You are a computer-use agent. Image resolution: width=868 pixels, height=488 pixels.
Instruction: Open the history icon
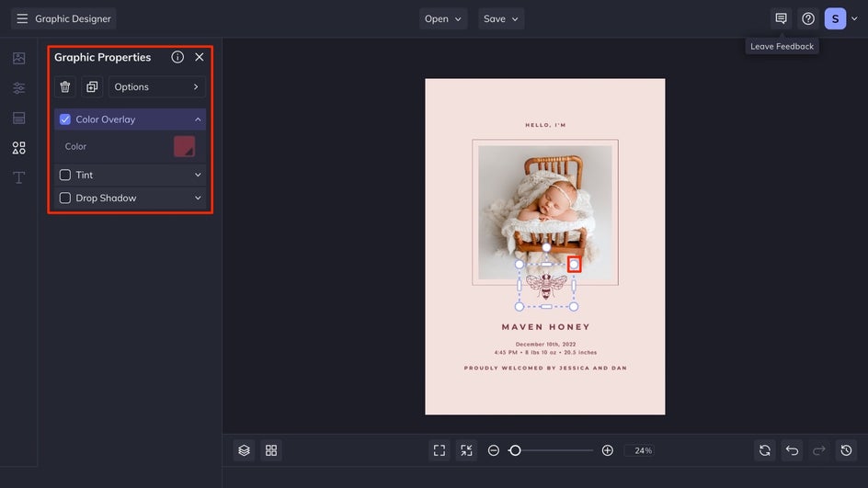click(x=847, y=450)
